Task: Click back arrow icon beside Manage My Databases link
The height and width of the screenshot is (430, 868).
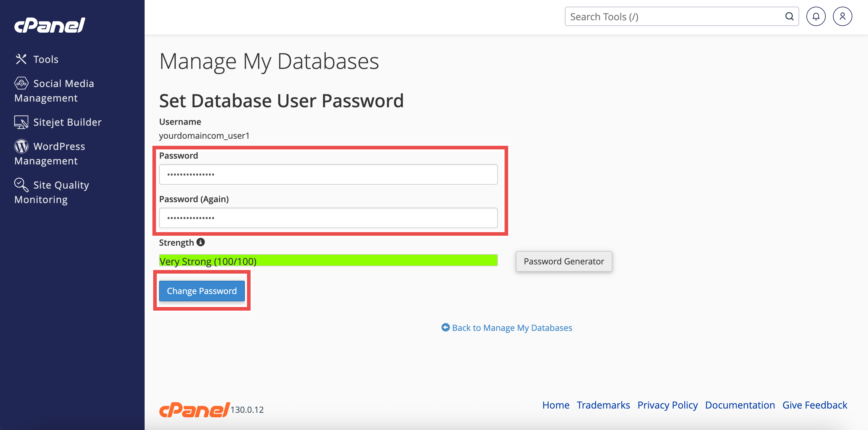Action: pyautogui.click(x=445, y=328)
